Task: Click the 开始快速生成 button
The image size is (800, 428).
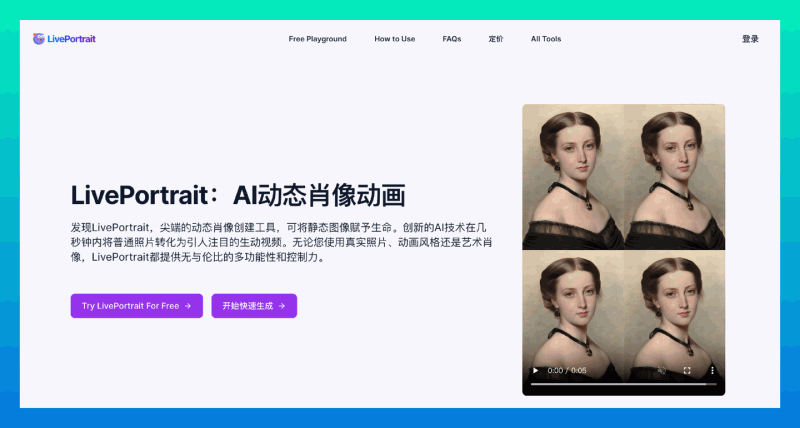Action: pos(254,306)
